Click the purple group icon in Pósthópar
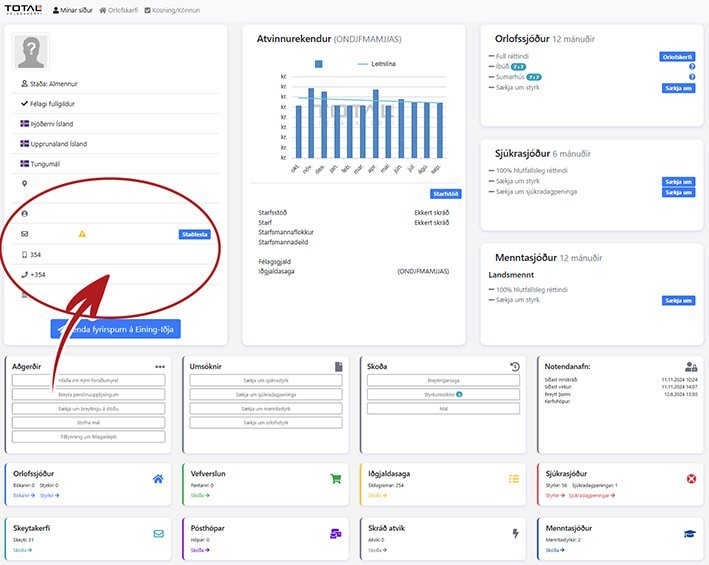Viewport: 709px width, 565px height. point(336,534)
